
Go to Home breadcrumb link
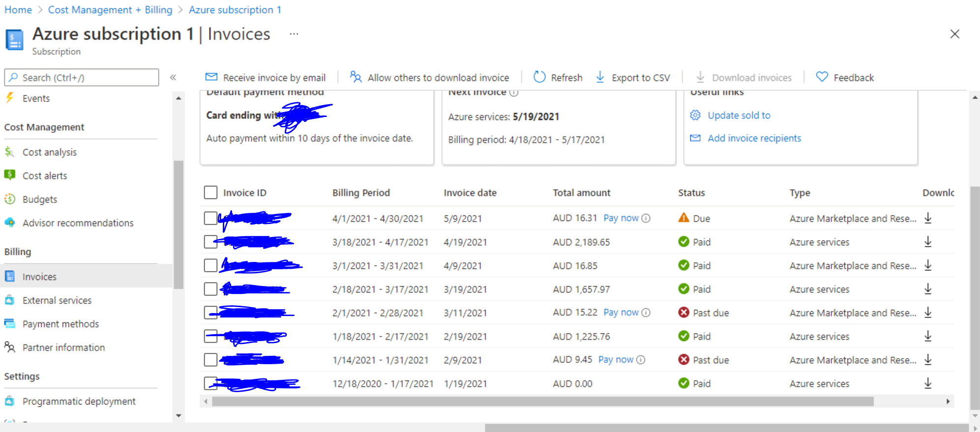click(18, 10)
